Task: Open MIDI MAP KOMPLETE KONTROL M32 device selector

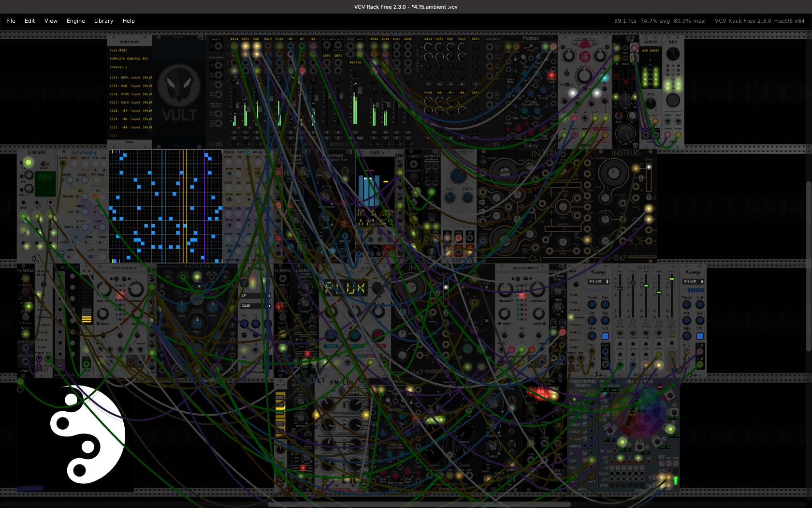Action: click(130, 59)
